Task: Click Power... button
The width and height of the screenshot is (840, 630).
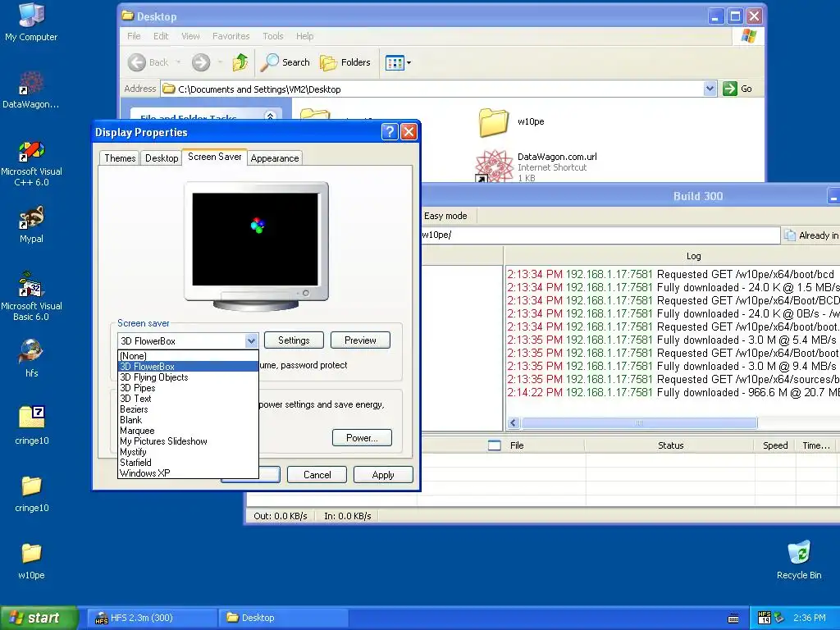Action: [x=362, y=438]
